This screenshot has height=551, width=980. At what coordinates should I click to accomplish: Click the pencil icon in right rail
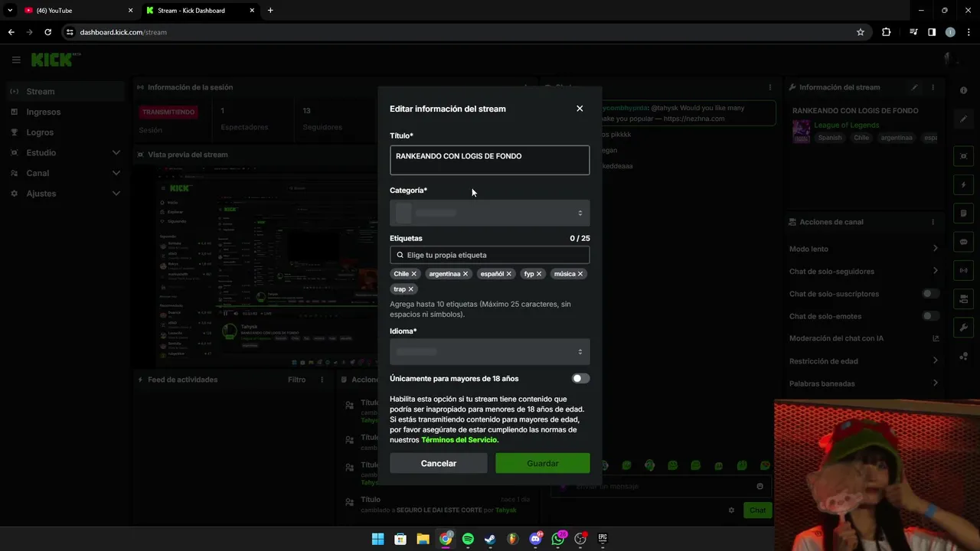click(x=964, y=119)
